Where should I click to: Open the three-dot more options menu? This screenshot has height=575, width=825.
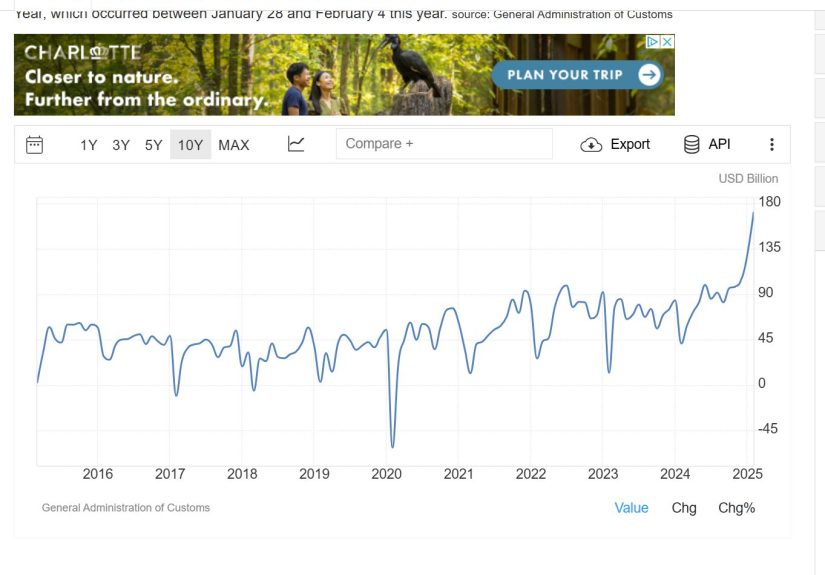click(x=771, y=144)
